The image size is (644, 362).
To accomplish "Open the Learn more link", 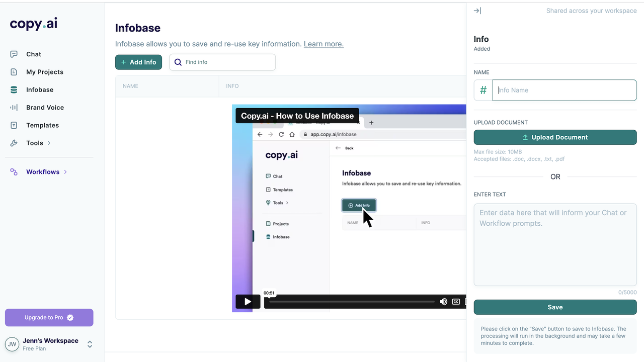I will [324, 44].
